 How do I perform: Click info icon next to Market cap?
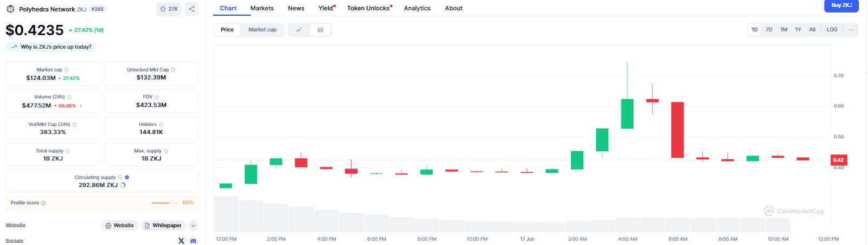click(x=67, y=70)
